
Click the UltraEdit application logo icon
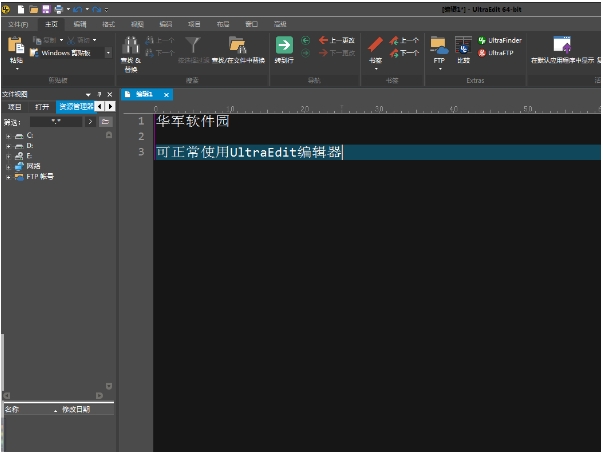click(x=6, y=9)
